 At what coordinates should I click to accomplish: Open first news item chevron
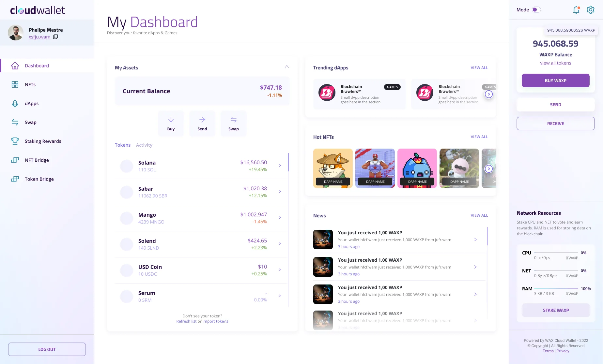click(x=475, y=240)
